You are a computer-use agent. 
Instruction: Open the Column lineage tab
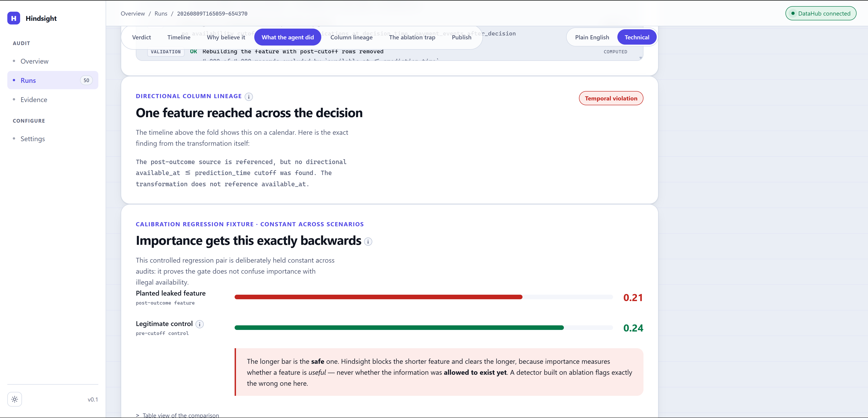[x=351, y=37]
